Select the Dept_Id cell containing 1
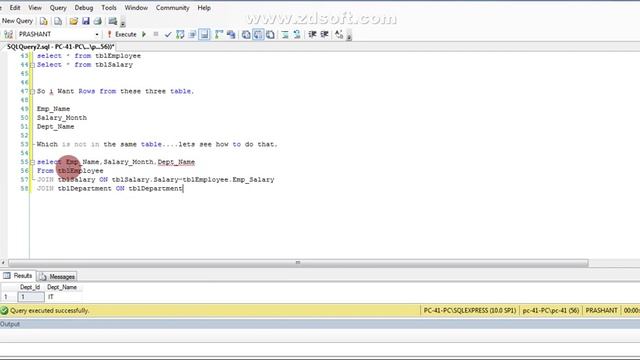This screenshot has height=360, width=640. tap(31, 297)
